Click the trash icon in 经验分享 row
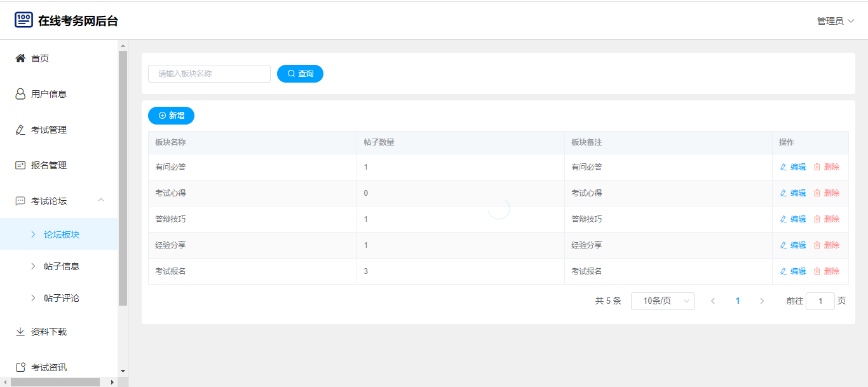Image resolution: width=868 pixels, height=387 pixels. (817, 245)
